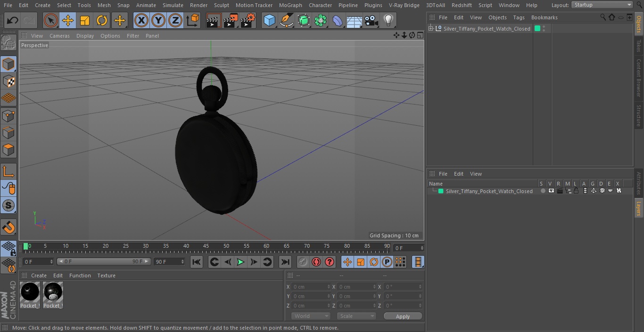Add a Cube primitive object
Viewport: 644px width, 332px height.
click(269, 20)
